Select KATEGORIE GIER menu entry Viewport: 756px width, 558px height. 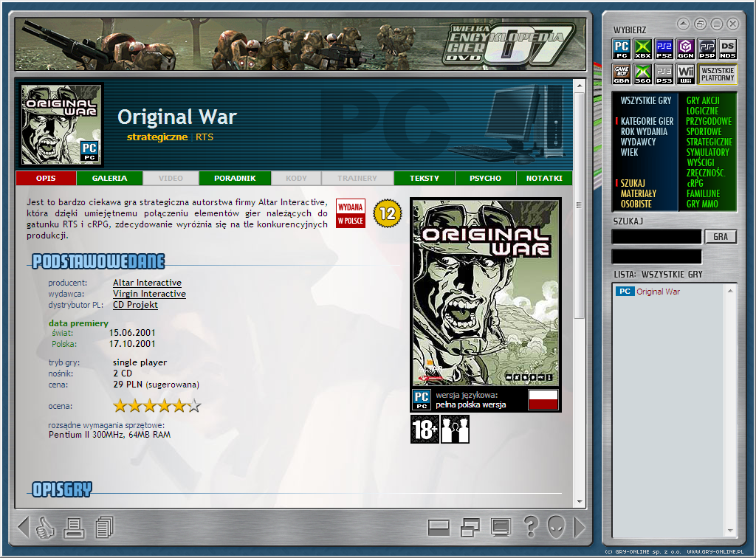647,122
